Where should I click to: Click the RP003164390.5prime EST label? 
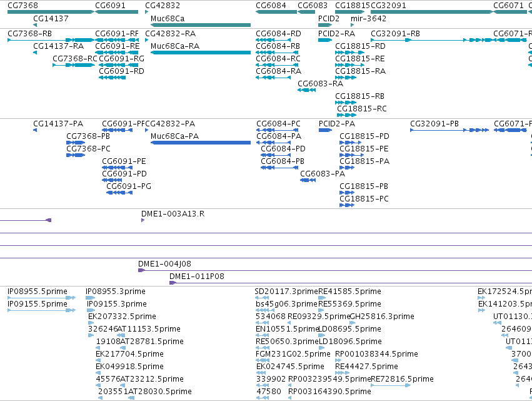coord(329,392)
